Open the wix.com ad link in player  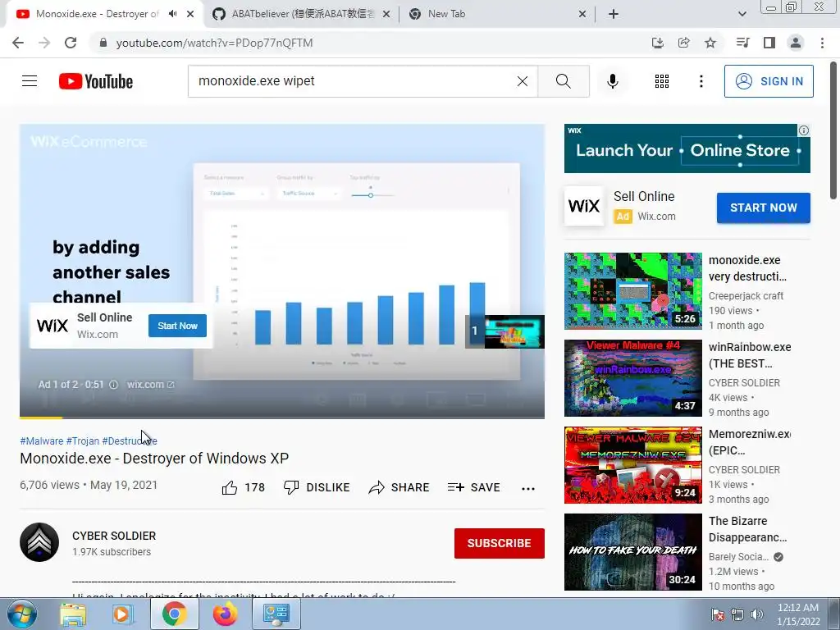(x=150, y=385)
